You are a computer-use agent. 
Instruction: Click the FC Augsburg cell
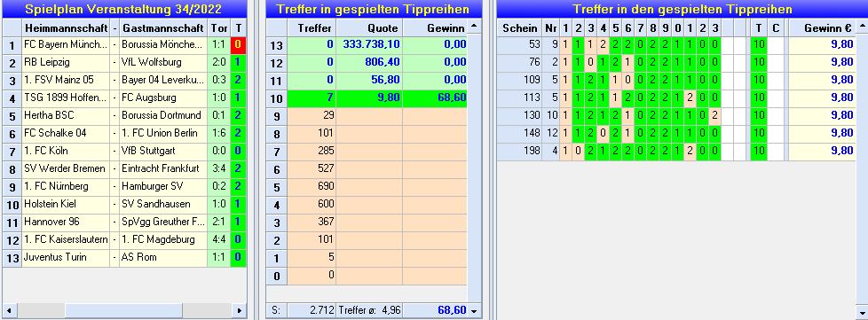(x=163, y=98)
